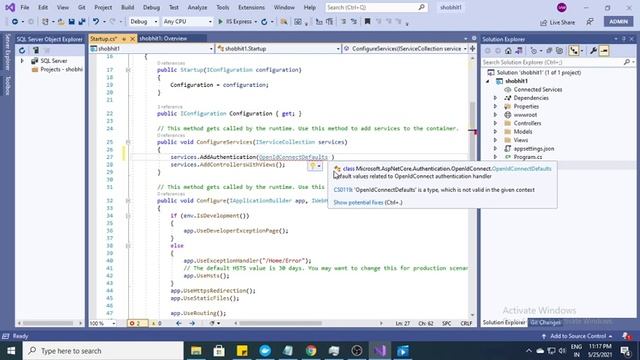Expand the Views folder
640x360 pixels.
[496, 140]
